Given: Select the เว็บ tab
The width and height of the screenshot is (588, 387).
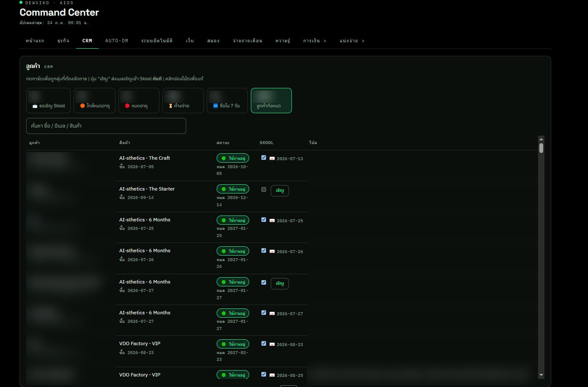Looking at the screenshot, I should (x=190, y=41).
